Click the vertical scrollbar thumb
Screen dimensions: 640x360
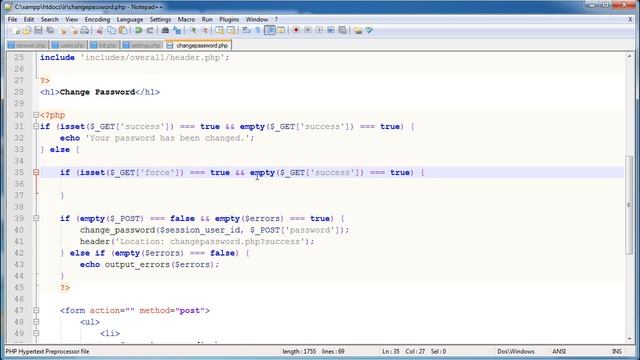pos(629,205)
